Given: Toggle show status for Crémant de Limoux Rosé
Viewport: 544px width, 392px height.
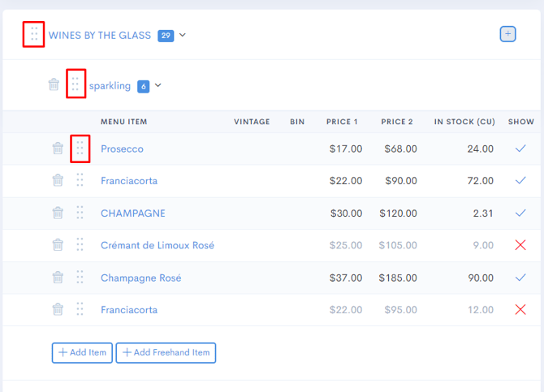Looking at the screenshot, I should (x=520, y=245).
